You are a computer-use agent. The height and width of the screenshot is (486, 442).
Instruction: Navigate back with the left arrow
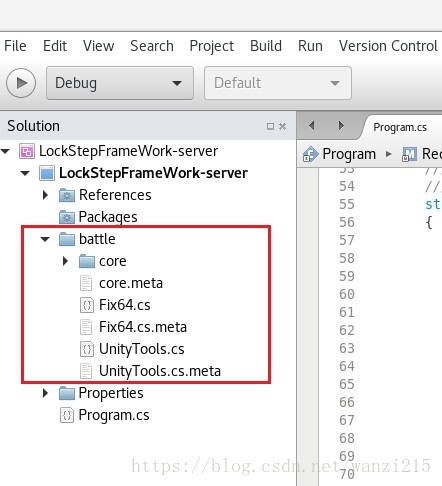(312, 126)
